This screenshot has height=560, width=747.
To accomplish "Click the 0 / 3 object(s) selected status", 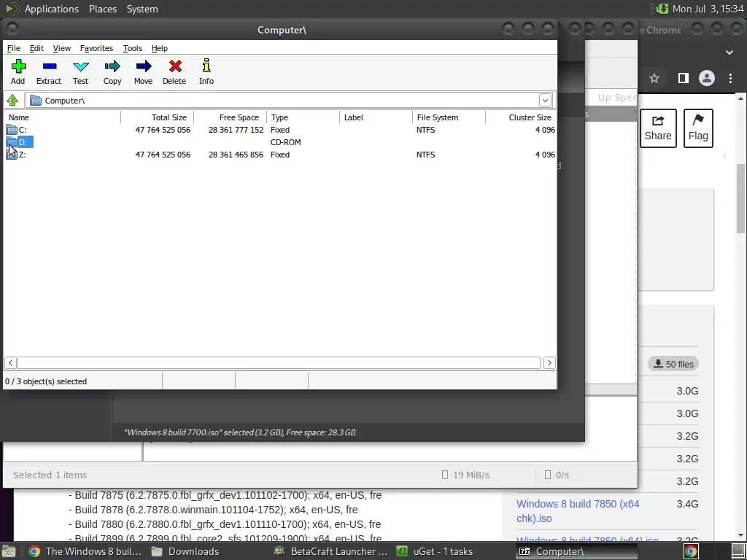I will (46, 381).
